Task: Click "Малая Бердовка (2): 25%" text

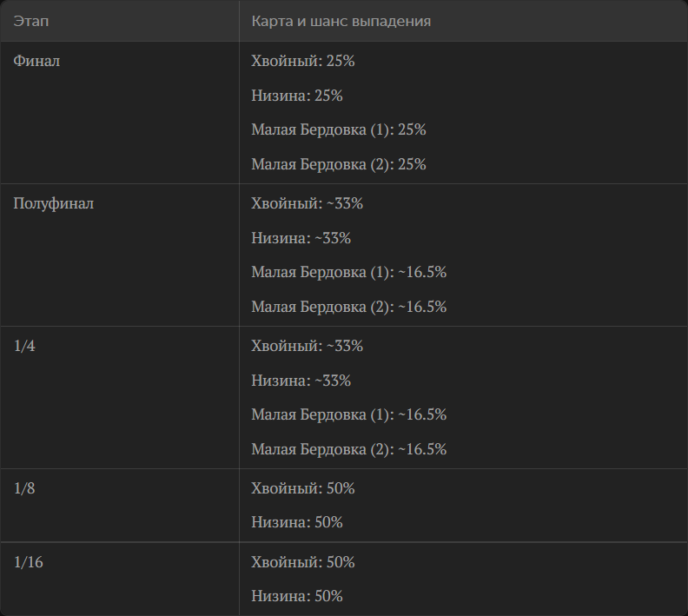Action: [338, 164]
